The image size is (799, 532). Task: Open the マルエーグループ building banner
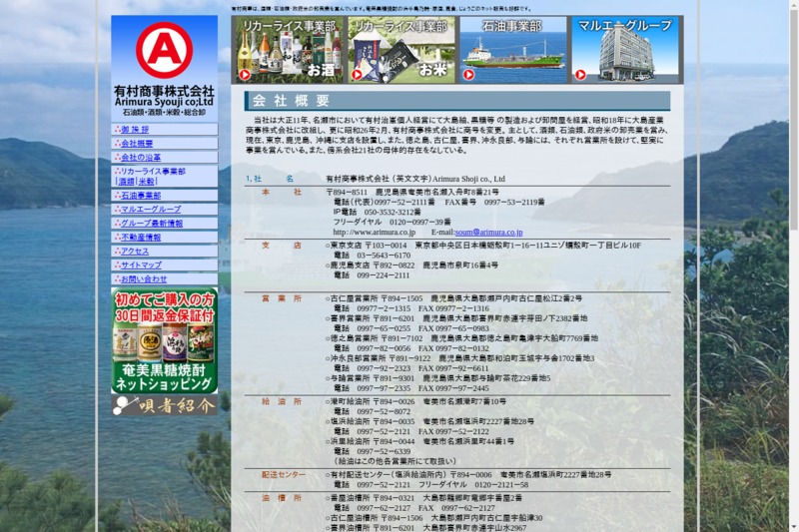pyautogui.click(x=626, y=50)
